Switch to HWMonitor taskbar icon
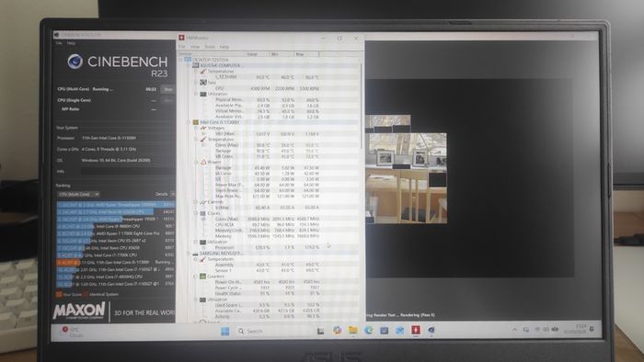 coord(416,330)
